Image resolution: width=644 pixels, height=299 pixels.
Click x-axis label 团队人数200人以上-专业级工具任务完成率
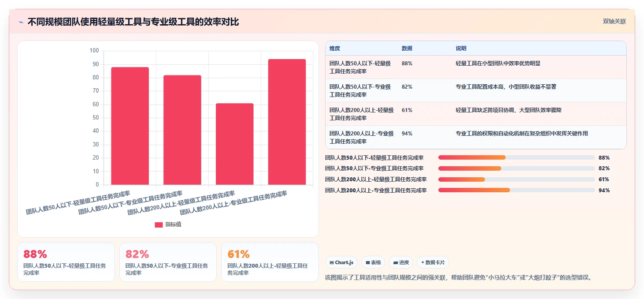pos(233,203)
